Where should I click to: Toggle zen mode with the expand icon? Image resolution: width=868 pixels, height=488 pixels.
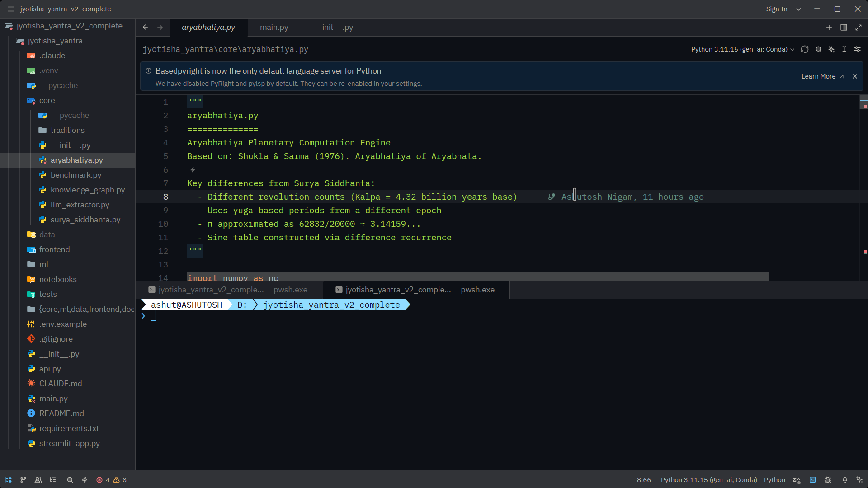tap(859, 27)
